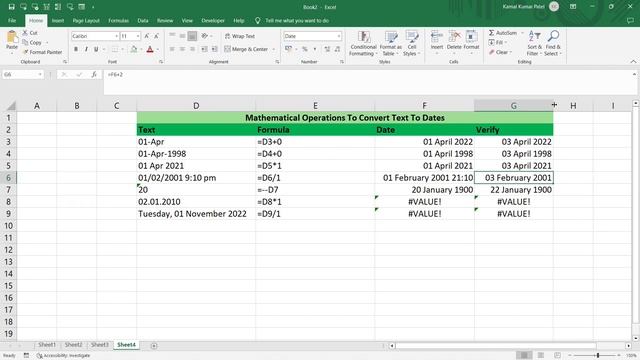Open Cell Styles gallery
The width and height of the screenshot is (640, 360).
pos(411,44)
